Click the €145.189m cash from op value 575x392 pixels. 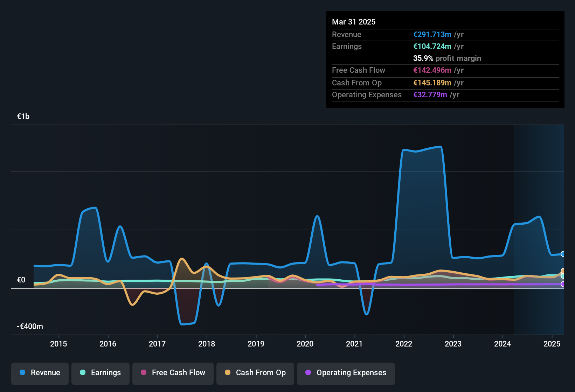point(432,83)
